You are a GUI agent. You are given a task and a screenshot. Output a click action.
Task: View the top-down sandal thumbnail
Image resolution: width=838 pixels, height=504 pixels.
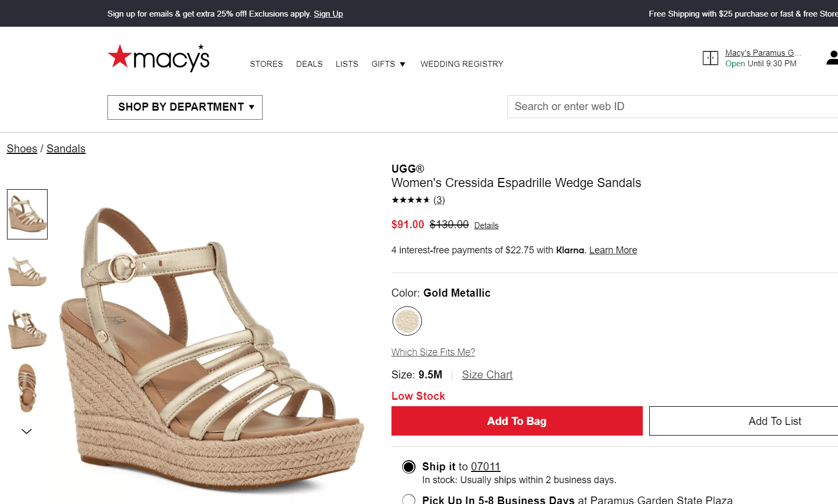coord(27,387)
